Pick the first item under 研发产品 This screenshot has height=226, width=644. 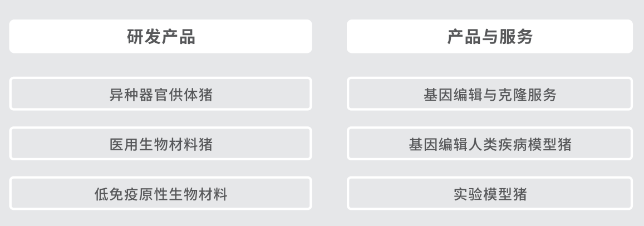click(x=161, y=94)
